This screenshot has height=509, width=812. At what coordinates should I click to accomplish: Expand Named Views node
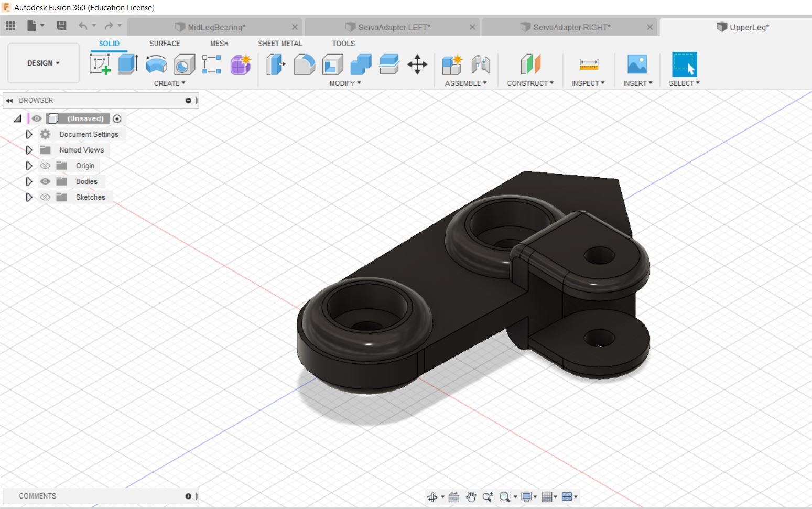pyautogui.click(x=29, y=150)
